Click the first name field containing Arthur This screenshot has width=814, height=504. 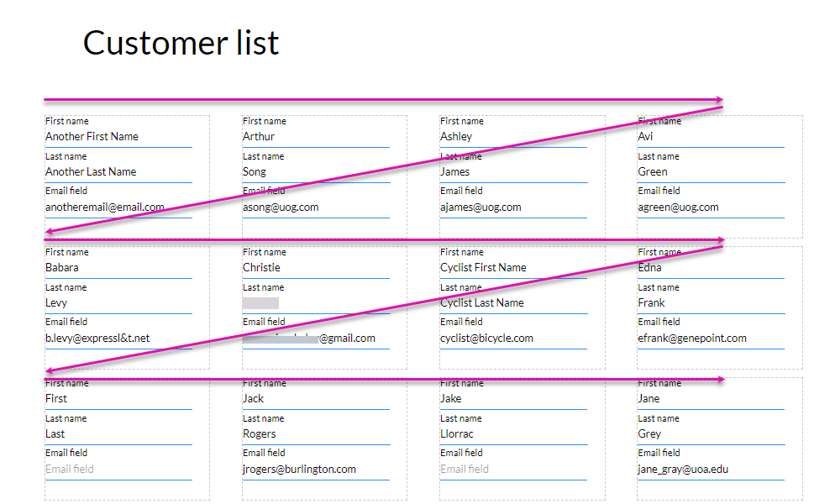coord(315,137)
